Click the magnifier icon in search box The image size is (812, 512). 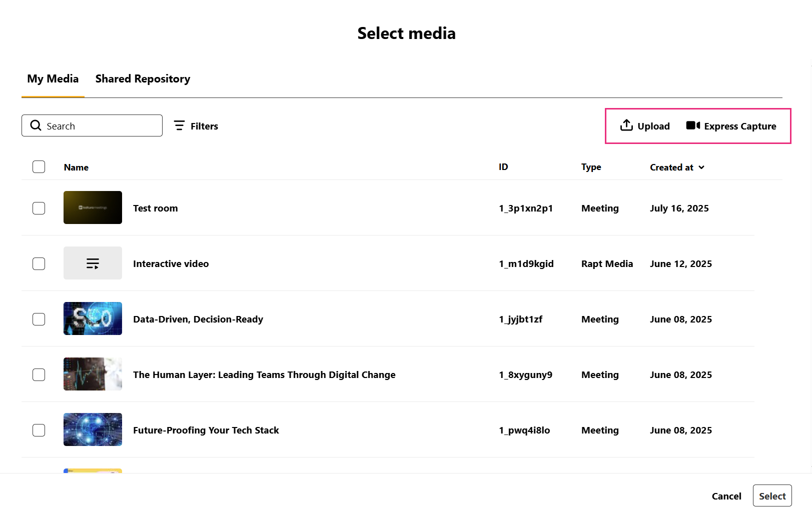[x=36, y=125]
